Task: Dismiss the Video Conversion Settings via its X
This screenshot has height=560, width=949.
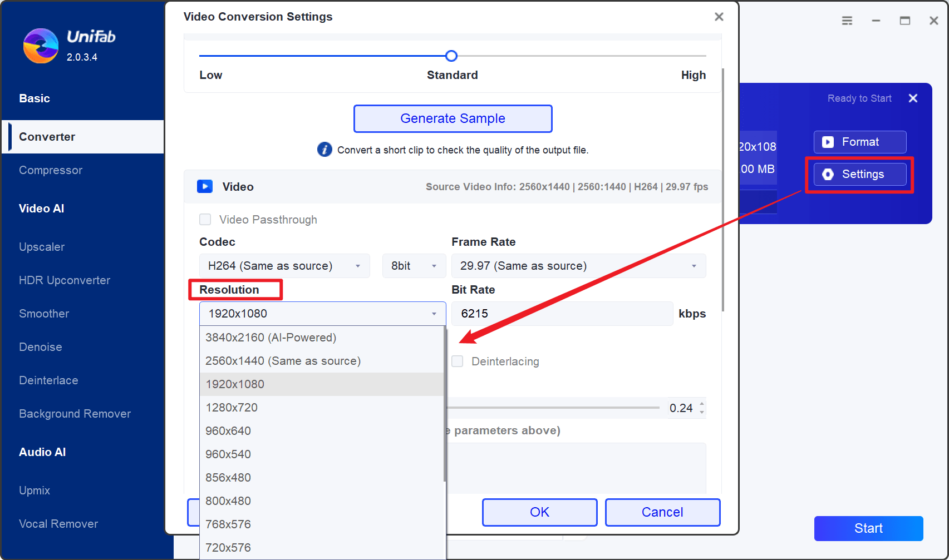Action: click(719, 17)
